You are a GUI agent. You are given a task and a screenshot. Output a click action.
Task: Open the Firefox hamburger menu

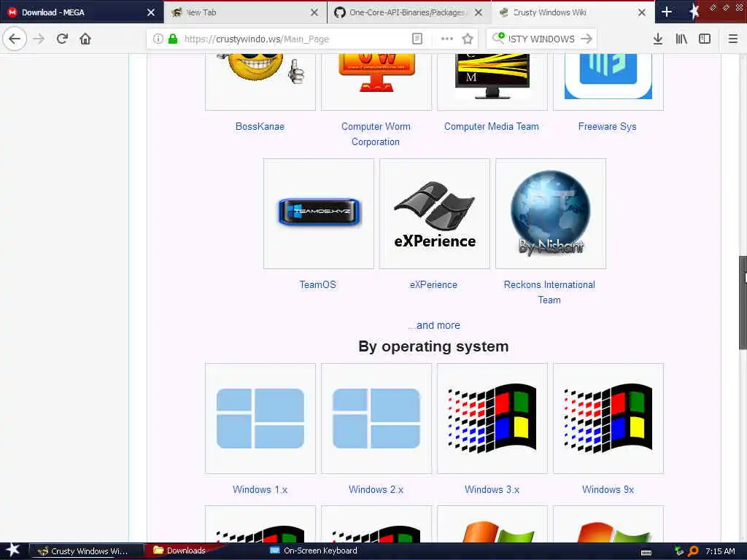[x=733, y=39]
